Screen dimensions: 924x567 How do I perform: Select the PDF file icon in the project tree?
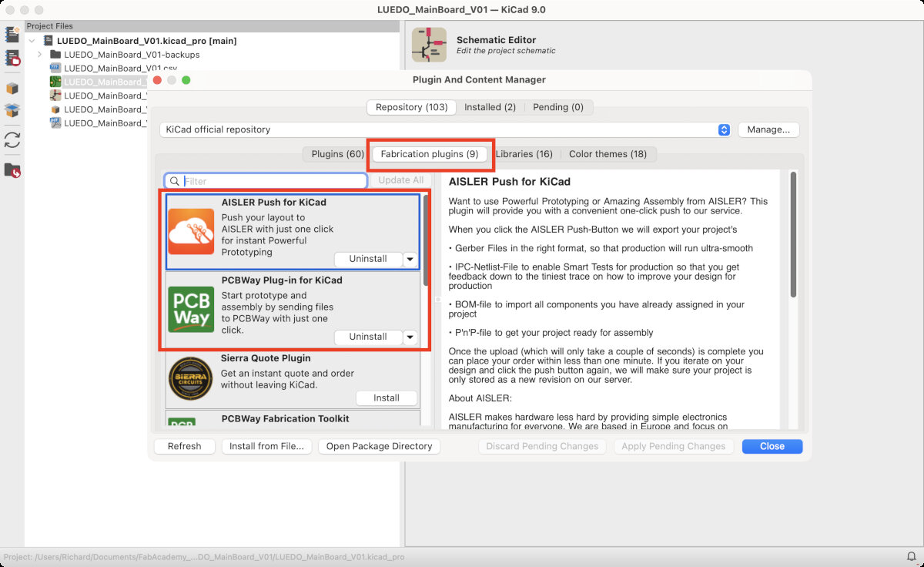point(55,123)
